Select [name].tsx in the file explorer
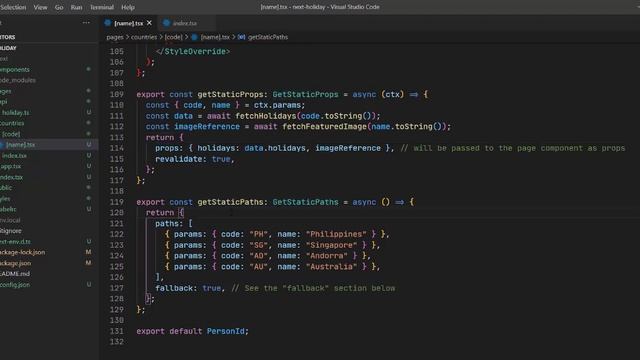Image resolution: width=640 pixels, height=360 pixels. click(x=20, y=144)
